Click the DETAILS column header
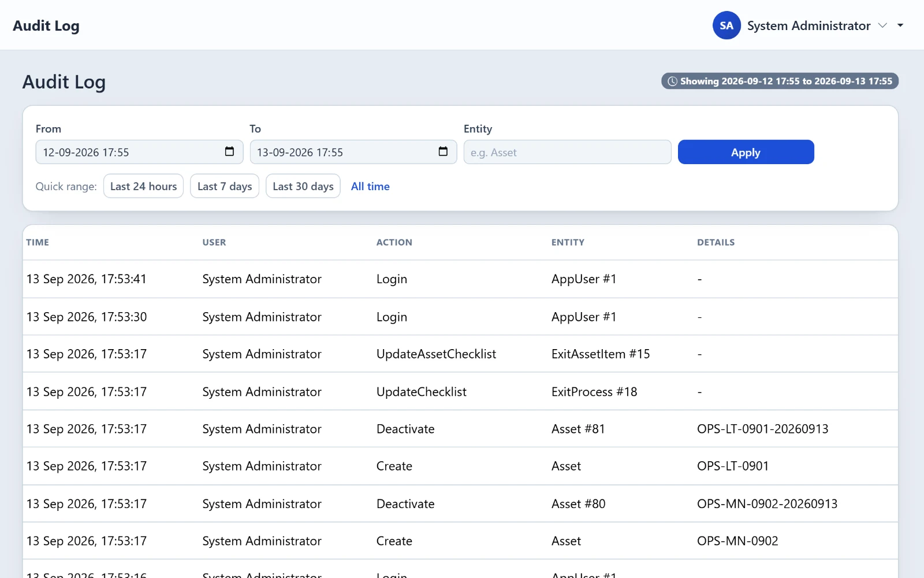The width and height of the screenshot is (924, 578). 716,242
